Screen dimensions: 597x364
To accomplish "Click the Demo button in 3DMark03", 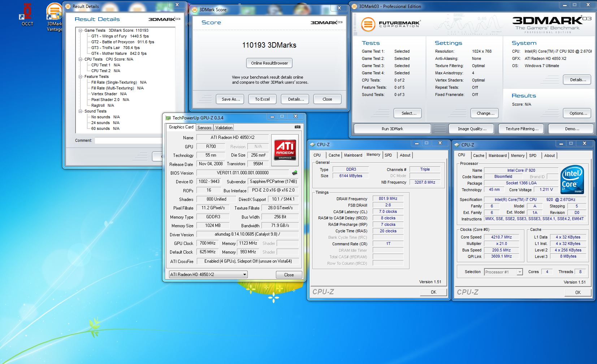I will (x=572, y=129).
